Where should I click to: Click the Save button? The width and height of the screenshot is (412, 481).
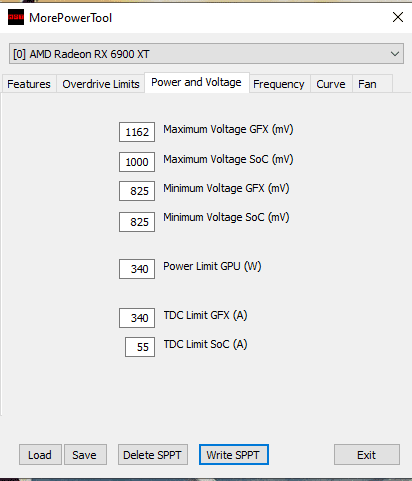pos(85,455)
